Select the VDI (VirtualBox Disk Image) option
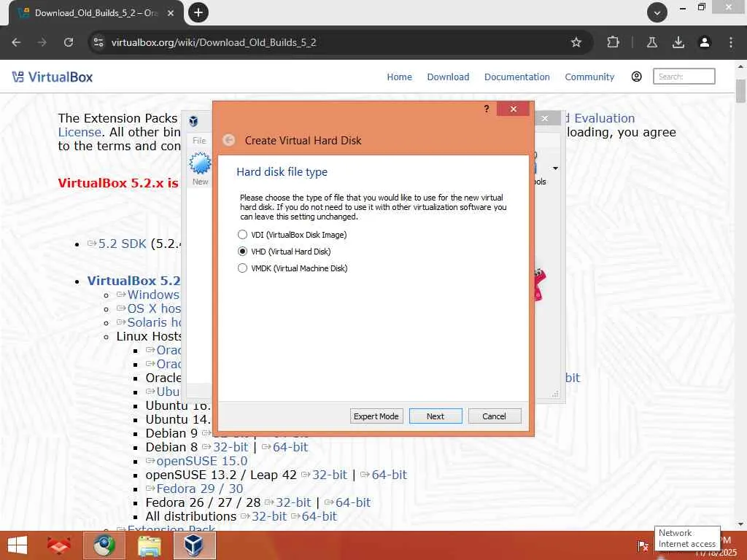The width and height of the screenshot is (747, 560). tap(292, 235)
